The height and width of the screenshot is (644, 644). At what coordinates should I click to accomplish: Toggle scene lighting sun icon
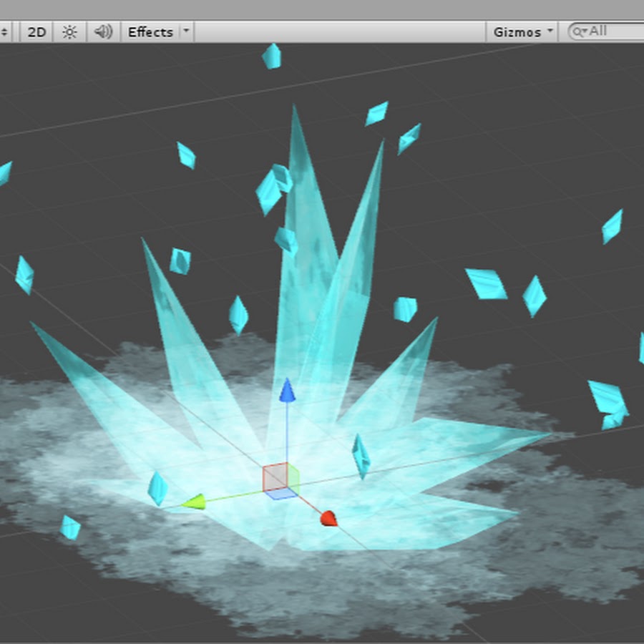pos(69,32)
